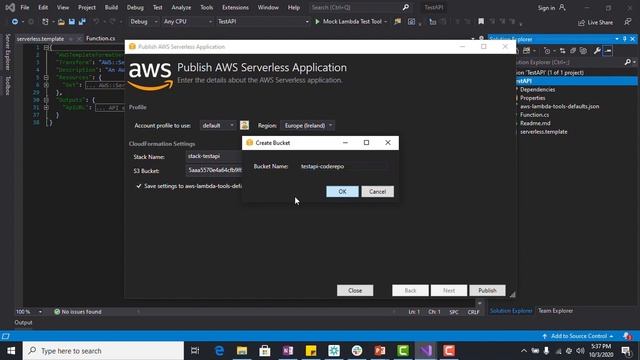Open Windows Task View icon
640x360 pixels.
[x=195, y=351]
